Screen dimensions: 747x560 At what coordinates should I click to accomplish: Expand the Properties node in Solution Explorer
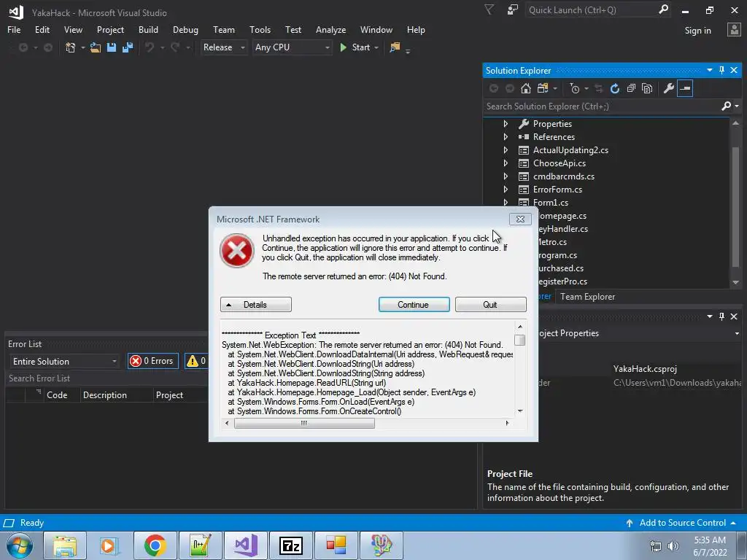pyautogui.click(x=506, y=123)
